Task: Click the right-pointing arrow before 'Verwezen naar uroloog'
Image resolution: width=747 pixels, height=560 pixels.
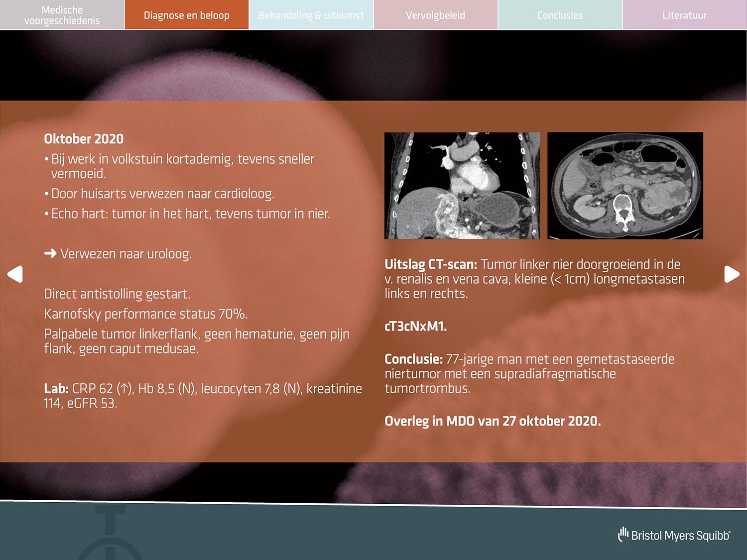Action: click(x=50, y=253)
